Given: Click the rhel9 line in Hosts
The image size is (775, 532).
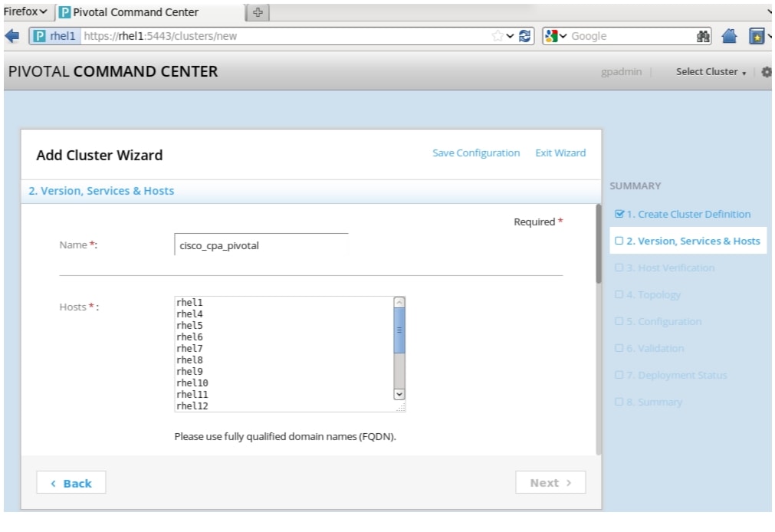Looking at the screenshot, I should point(189,371).
